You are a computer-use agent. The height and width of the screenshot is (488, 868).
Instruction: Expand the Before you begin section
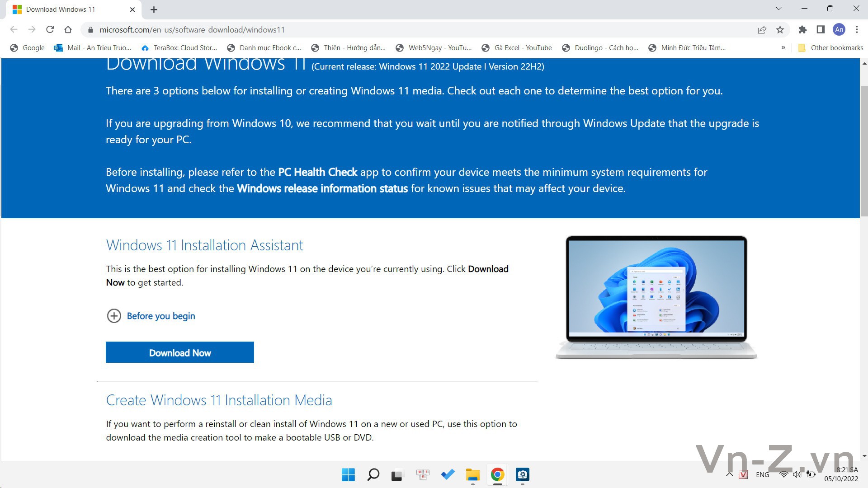coord(151,316)
